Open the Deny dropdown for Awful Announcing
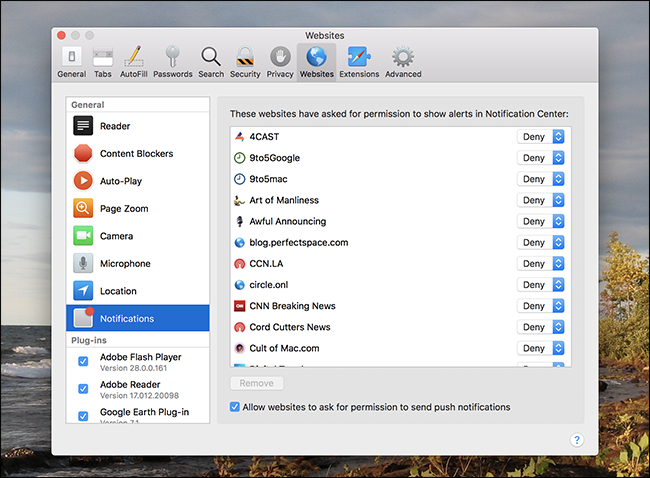The image size is (650, 478). tap(541, 221)
